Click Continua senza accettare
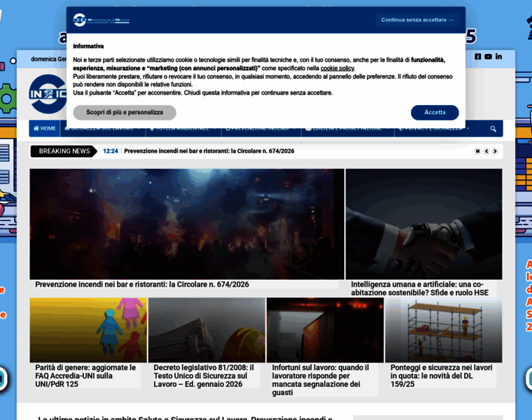Viewport: 532px width, 420px height. click(x=417, y=20)
